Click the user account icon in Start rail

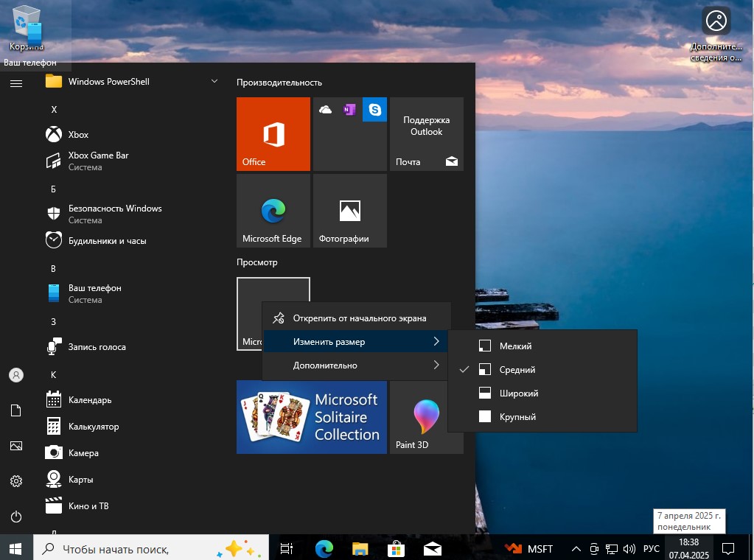tap(16, 375)
